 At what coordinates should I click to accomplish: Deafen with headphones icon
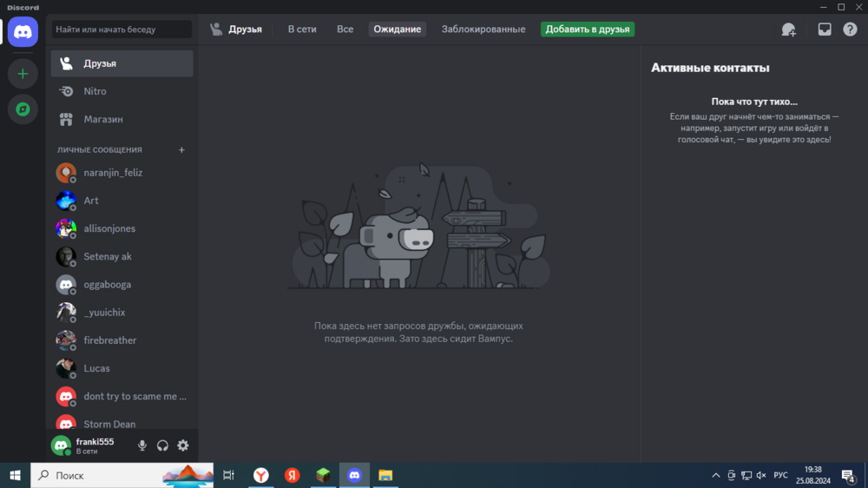[x=162, y=445]
